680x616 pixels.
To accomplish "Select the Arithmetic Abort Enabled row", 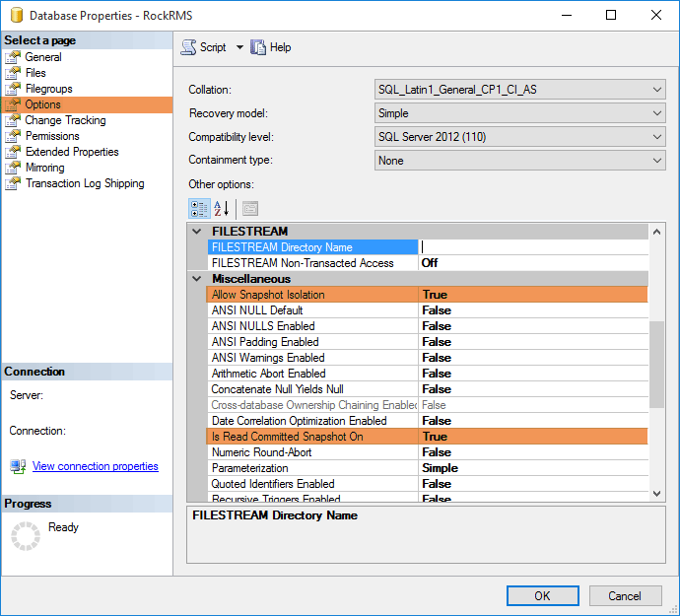I will pos(428,374).
